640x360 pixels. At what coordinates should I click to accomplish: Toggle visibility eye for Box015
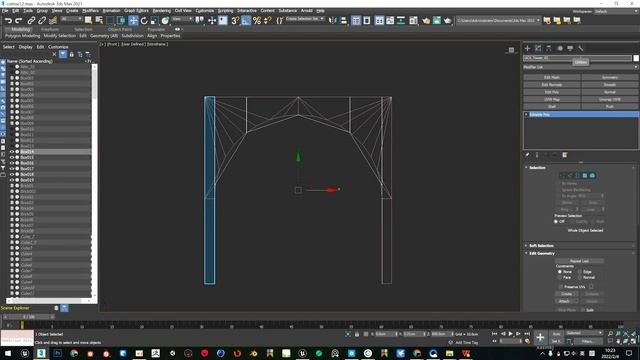pos(12,158)
